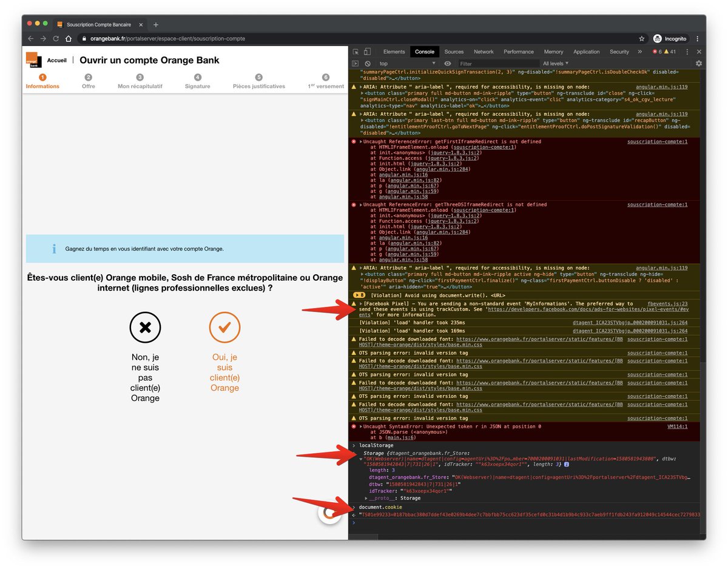Image resolution: width=728 pixels, height=569 pixels.
Task: Click the yellow warning count badge
Action: pos(670,52)
